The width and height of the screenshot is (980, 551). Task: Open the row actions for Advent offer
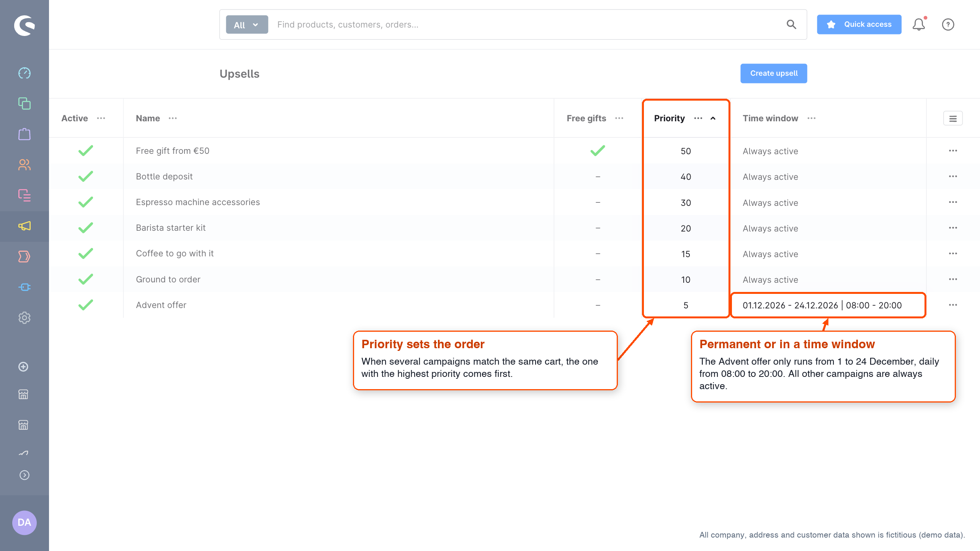pos(953,305)
